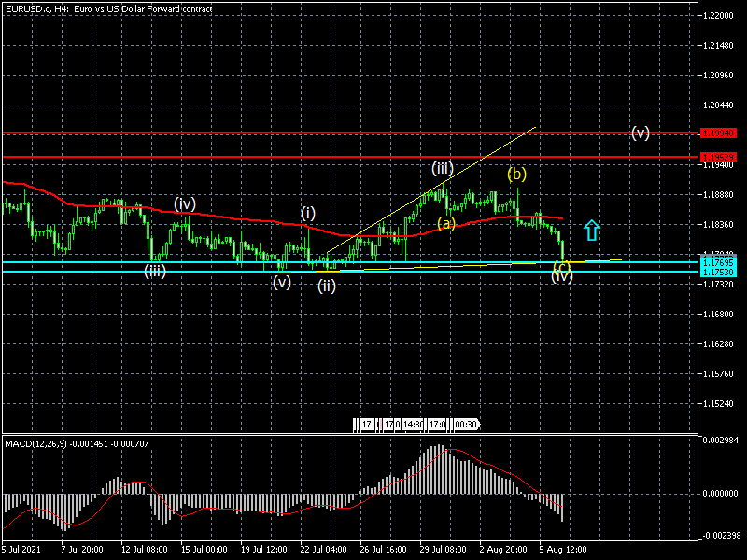Select the yellow (b) wave label
747x560 pixels.
pyautogui.click(x=517, y=174)
